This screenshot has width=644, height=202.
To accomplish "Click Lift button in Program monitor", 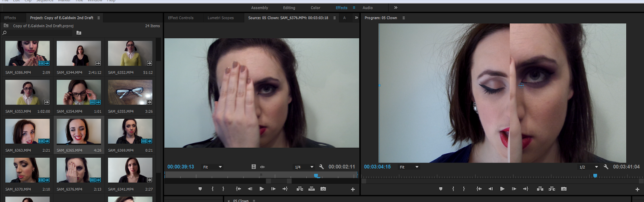I will coord(540,189).
